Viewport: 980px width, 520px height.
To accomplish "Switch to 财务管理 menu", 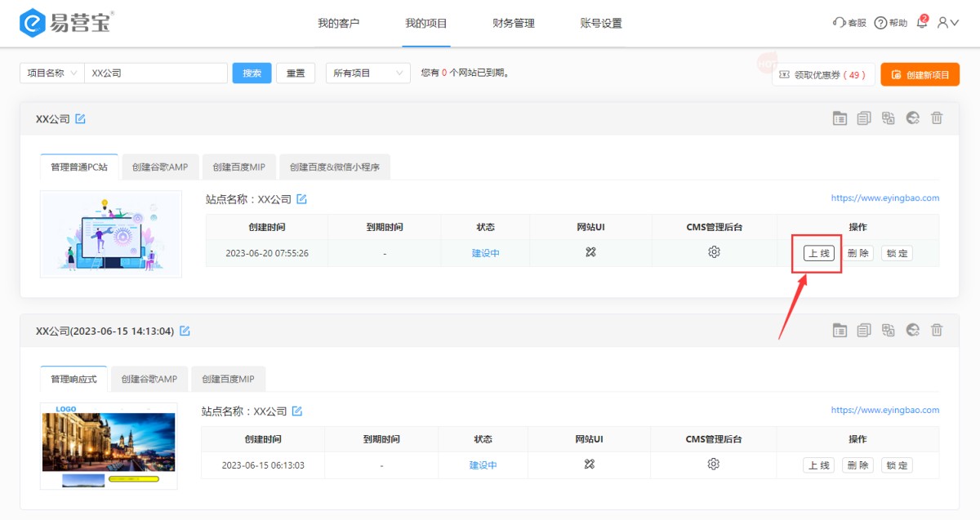I will click(x=514, y=24).
